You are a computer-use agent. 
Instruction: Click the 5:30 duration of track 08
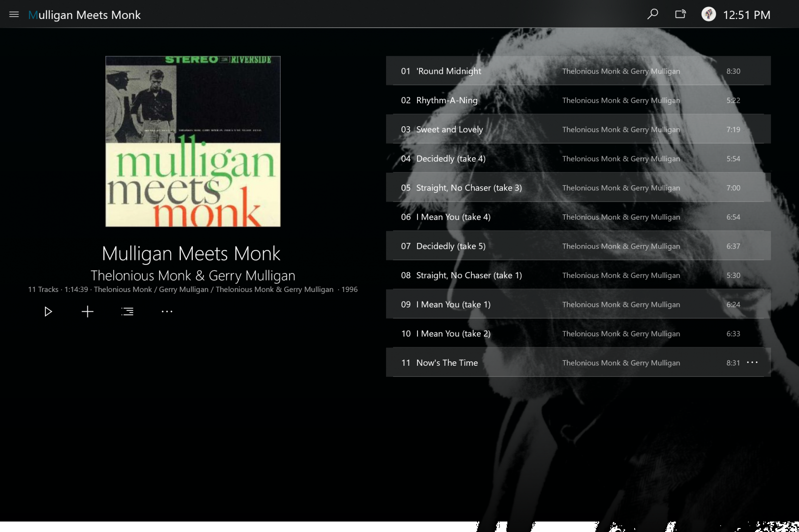(733, 275)
